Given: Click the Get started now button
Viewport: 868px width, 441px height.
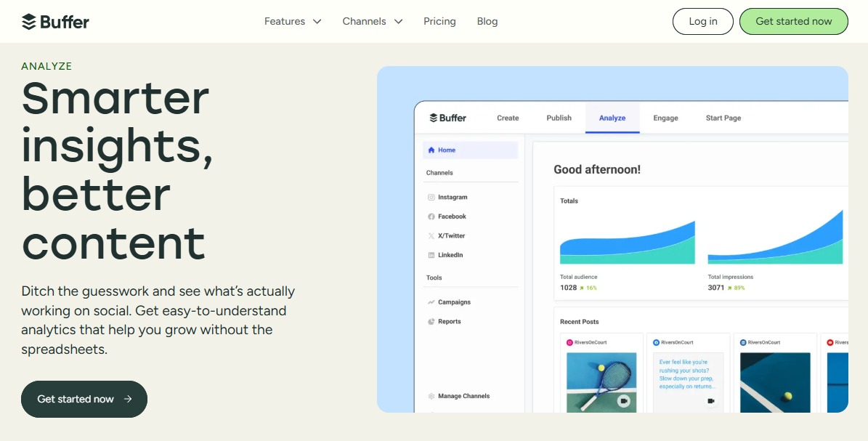Looking at the screenshot, I should click(x=793, y=21).
